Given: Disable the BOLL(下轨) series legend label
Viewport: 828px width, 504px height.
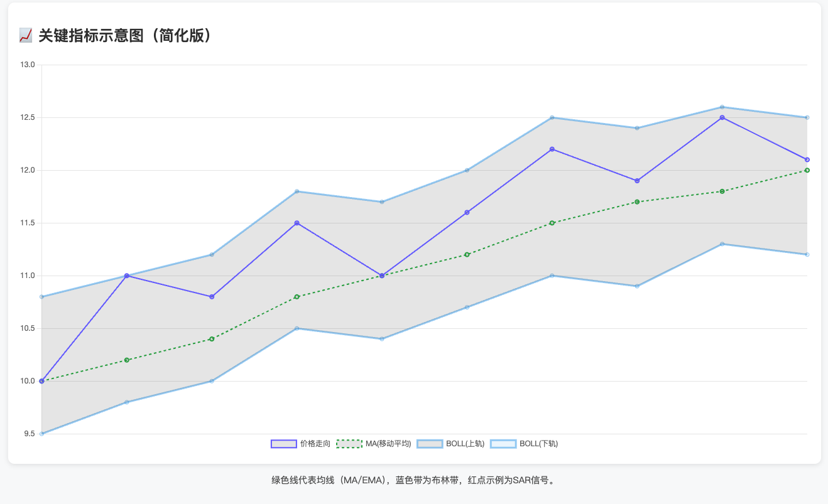Looking at the screenshot, I should coord(538,444).
